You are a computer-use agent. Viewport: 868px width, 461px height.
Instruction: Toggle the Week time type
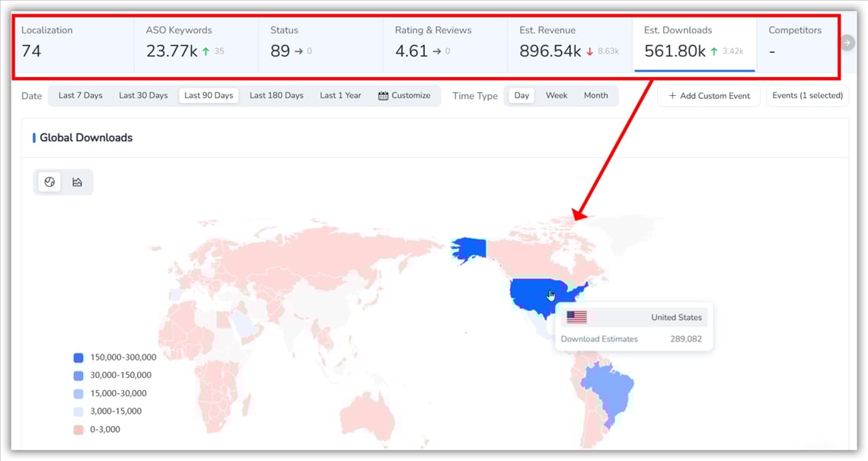click(557, 96)
